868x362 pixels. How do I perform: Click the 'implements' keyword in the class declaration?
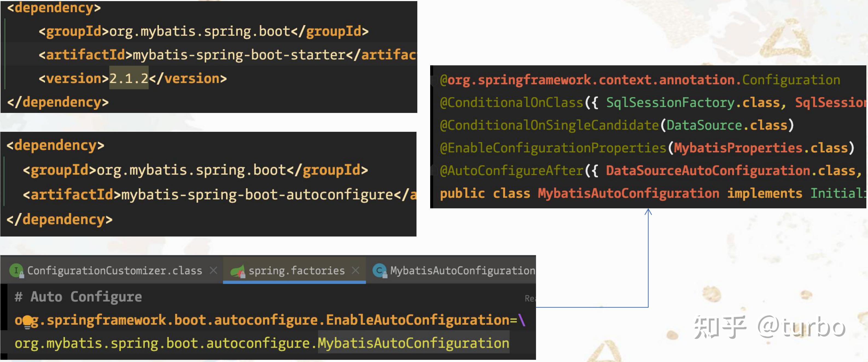click(x=765, y=193)
